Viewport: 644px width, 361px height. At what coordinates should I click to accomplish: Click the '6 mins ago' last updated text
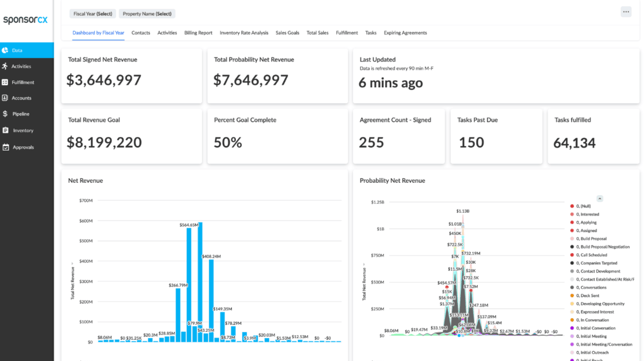(390, 83)
